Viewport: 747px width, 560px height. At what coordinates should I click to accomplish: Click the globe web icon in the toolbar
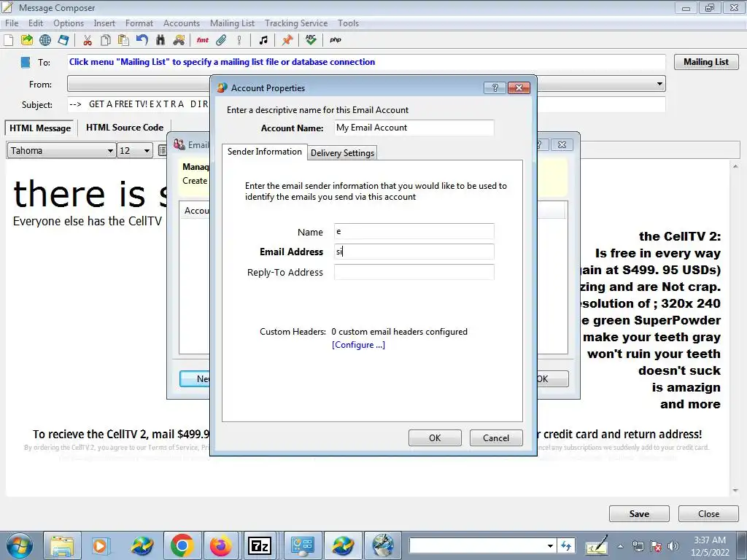45,40
